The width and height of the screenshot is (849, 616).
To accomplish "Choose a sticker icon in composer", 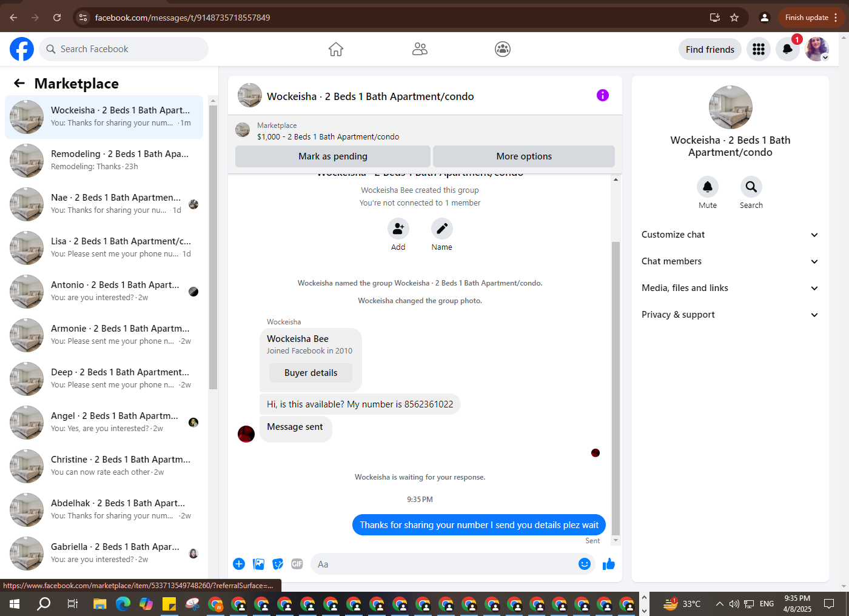I will (x=278, y=564).
